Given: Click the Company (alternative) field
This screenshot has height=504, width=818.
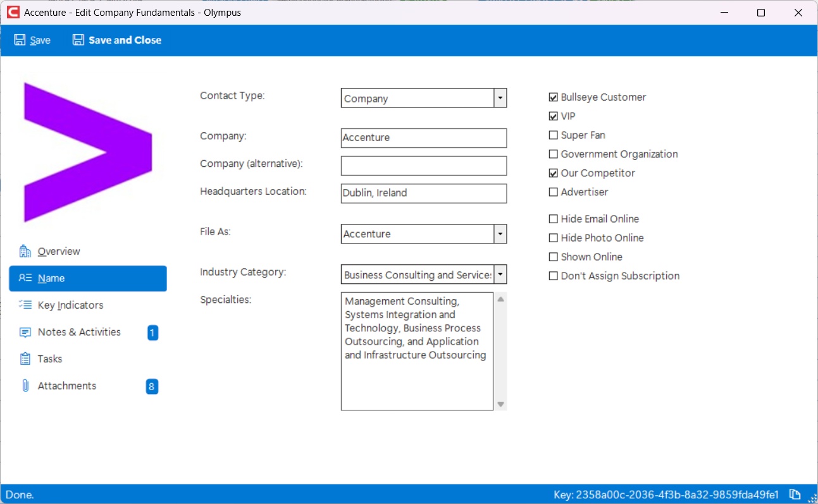Looking at the screenshot, I should pyautogui.click(x=424, y=166).
